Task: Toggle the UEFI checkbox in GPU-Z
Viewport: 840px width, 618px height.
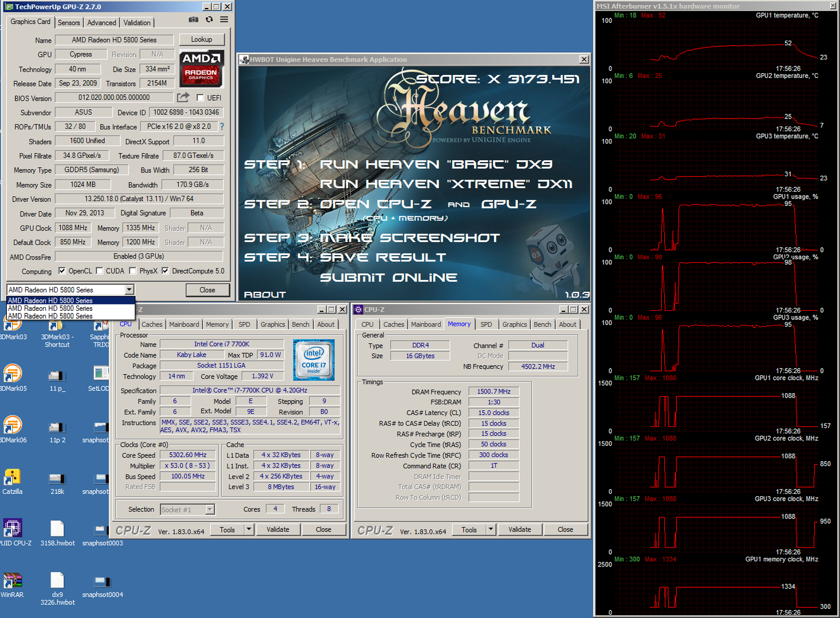Action: (200, 98)
